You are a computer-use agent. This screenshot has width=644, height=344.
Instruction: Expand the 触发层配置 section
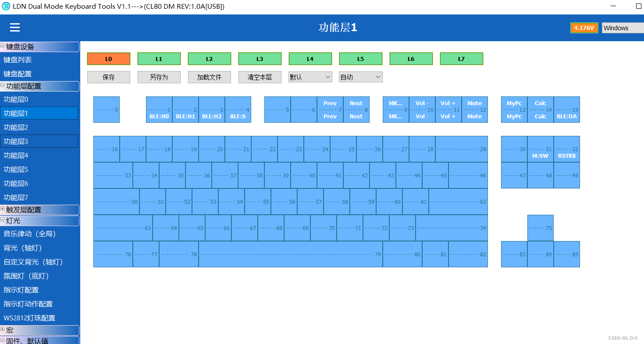tap(3, 209)
